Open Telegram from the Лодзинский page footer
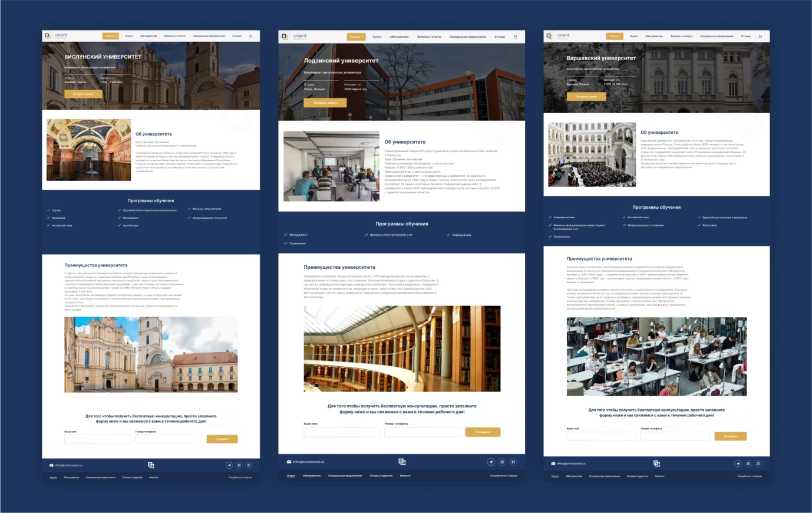Viewport: 812px width, 513px height. point(491,462)
